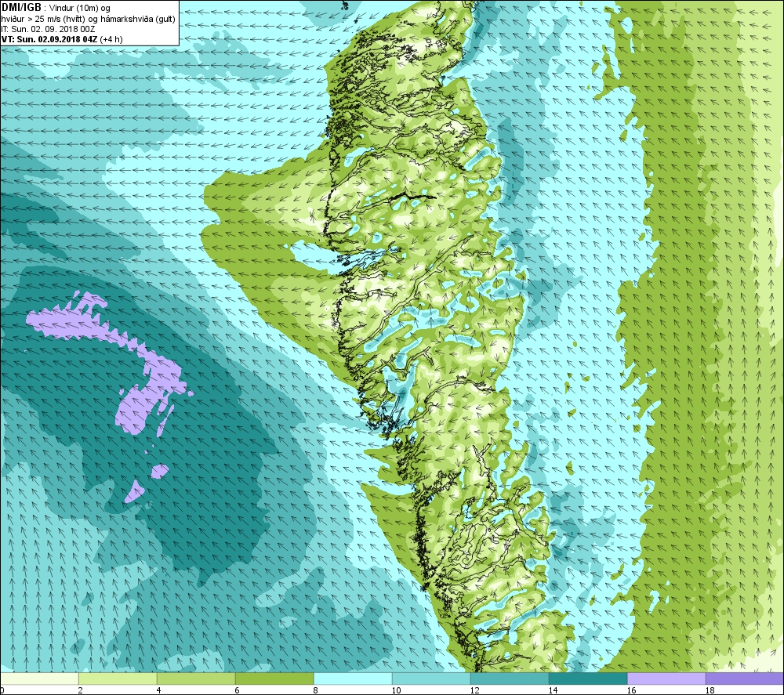
Task: Click the DMI/IGB title in legend box
Action: 21,8
